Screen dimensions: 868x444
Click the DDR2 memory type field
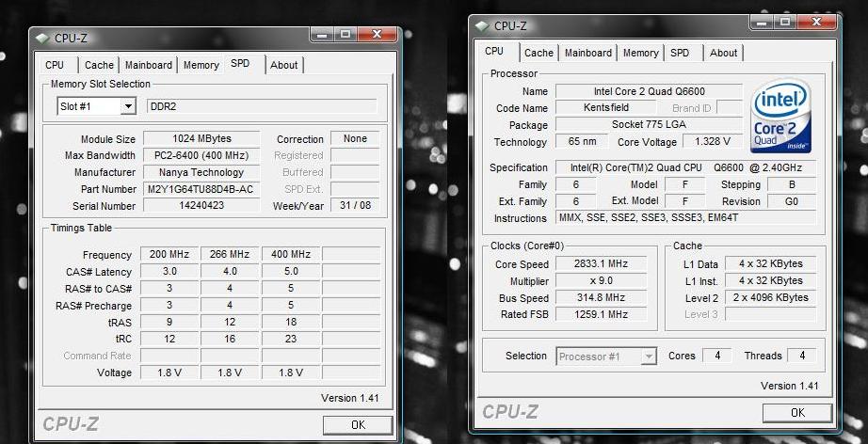tap(262, 106)
